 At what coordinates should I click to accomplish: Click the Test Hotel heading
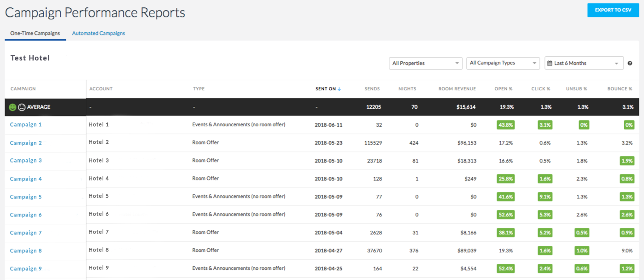click(x=30, y=58)
